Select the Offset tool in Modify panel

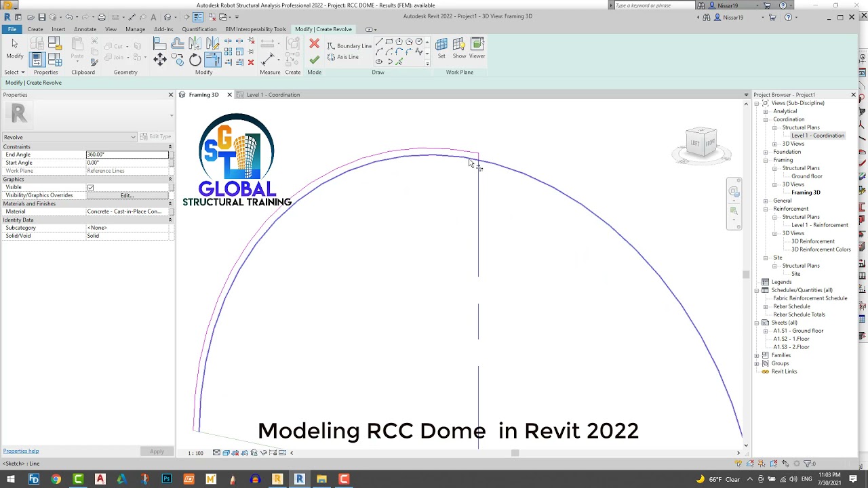(178, 44)
